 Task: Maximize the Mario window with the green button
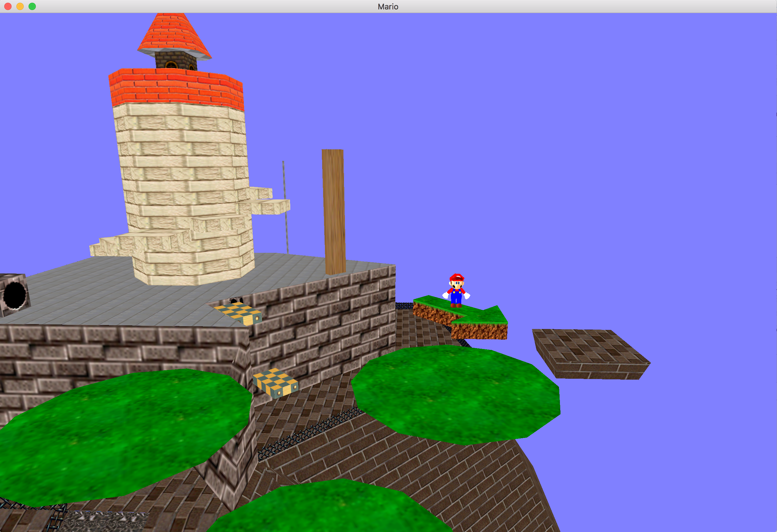coord(32,6)
